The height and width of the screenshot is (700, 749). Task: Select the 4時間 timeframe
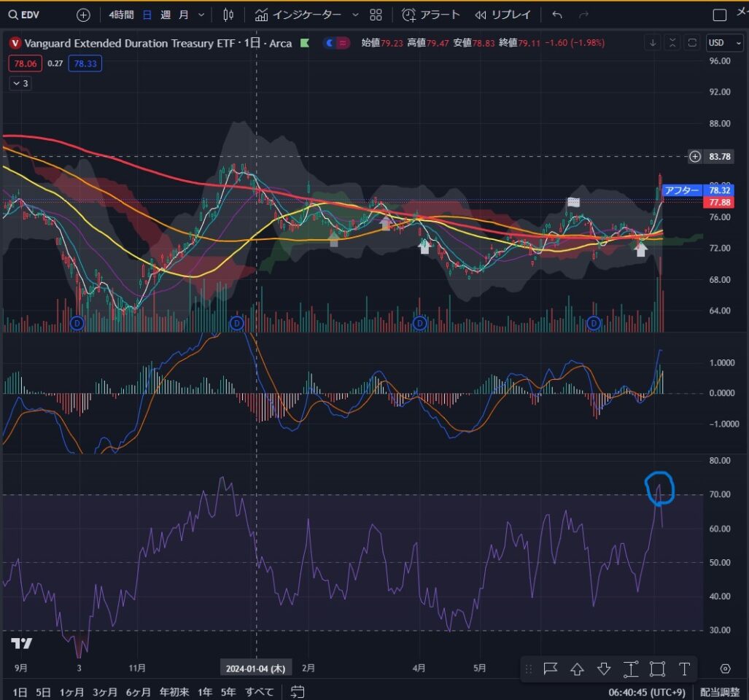pyautogui.click(x=121, y=15)
